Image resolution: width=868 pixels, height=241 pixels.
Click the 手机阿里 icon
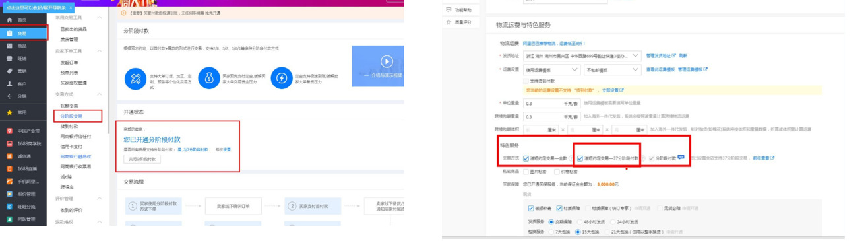[9, 182]
